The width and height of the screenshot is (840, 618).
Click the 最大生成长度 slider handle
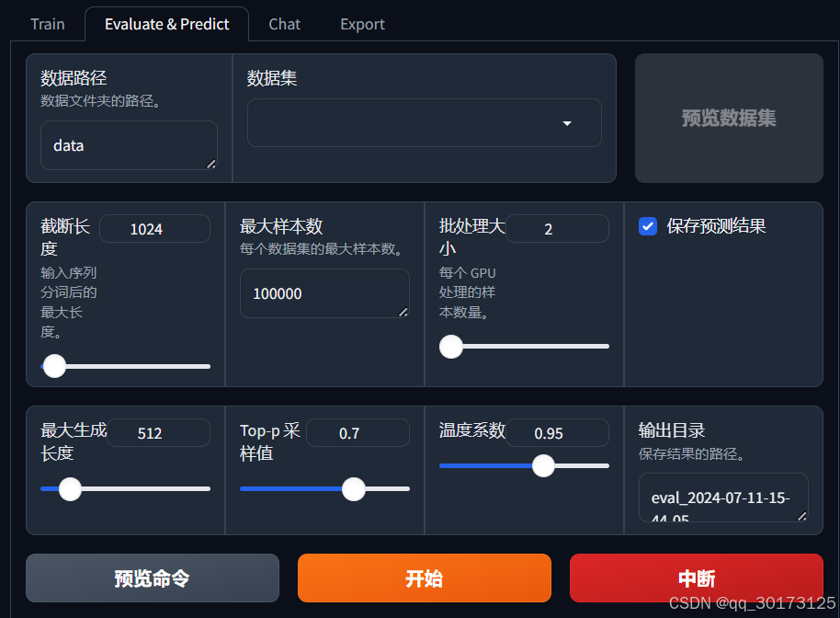70,489
